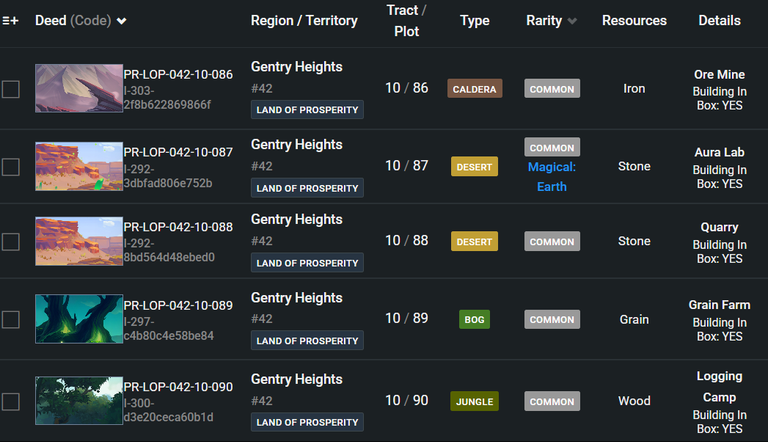768x442 pixels.
Task: Open the Rarity column sort dropdown
Action: [572, 21]
